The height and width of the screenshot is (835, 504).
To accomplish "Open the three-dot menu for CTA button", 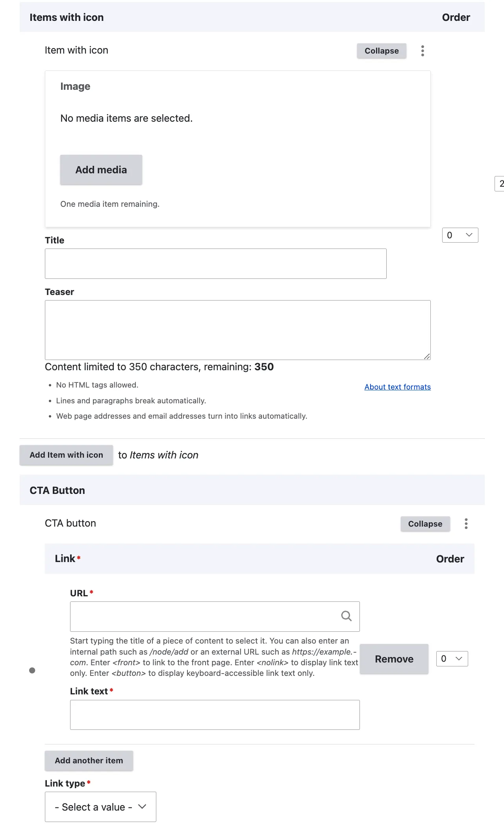I will pos(466,524).
